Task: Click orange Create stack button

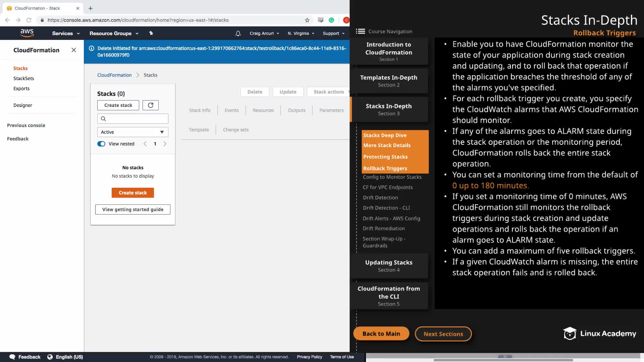Action: (x=132, y=193)
